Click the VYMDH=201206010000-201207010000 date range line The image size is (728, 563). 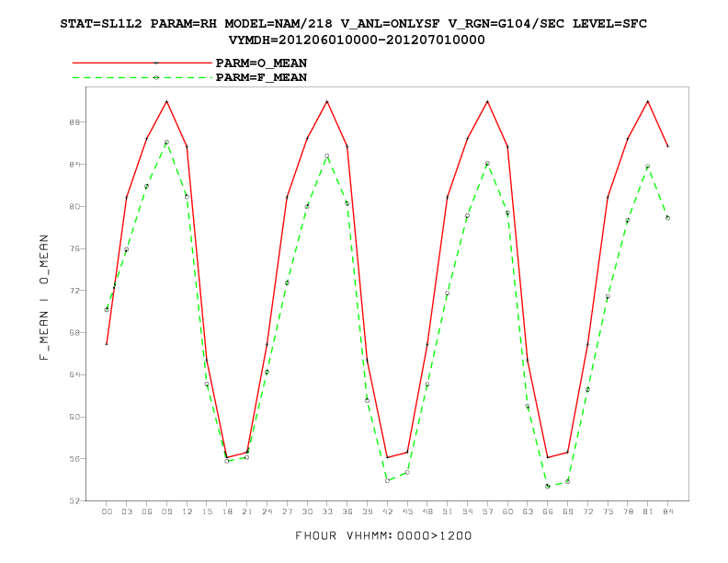point(357,40)
